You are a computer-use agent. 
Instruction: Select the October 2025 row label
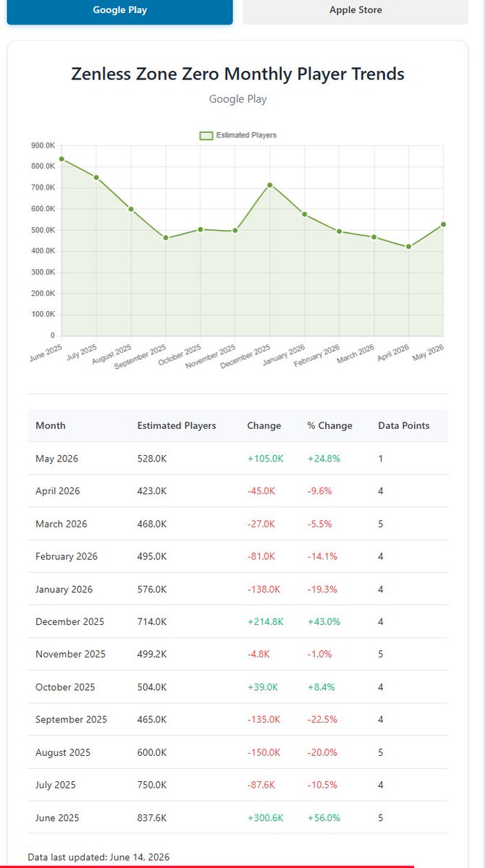tap(66, 687)
